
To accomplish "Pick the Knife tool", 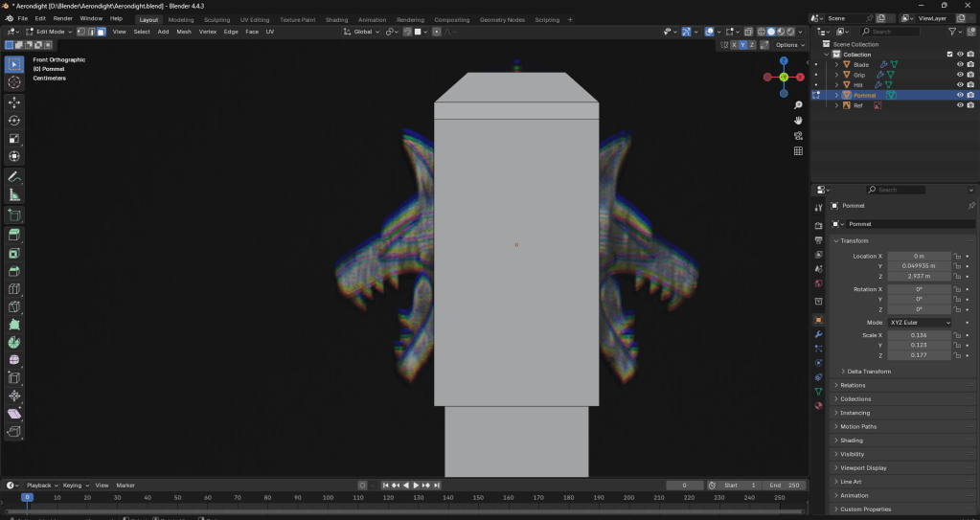I will pos(14,306).
